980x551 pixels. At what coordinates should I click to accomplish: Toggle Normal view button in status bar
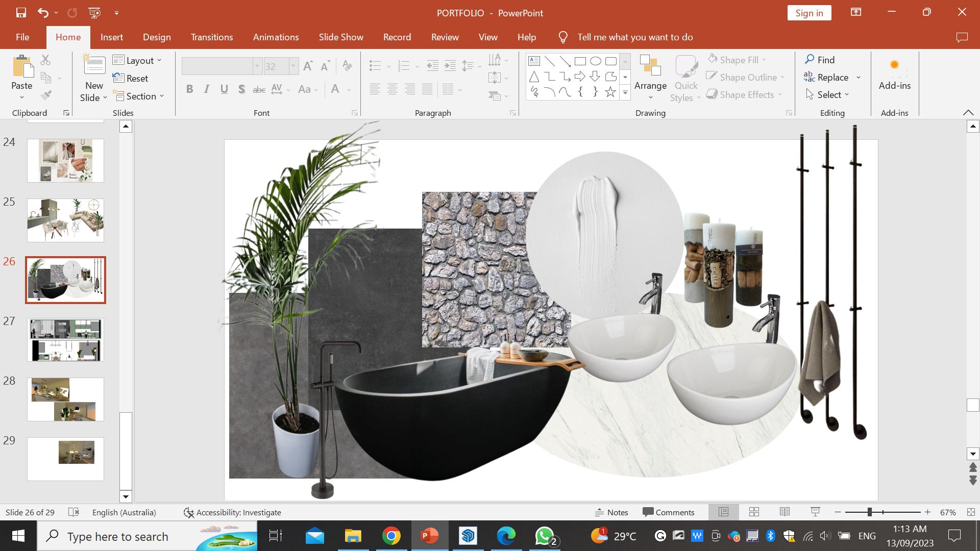723,512
